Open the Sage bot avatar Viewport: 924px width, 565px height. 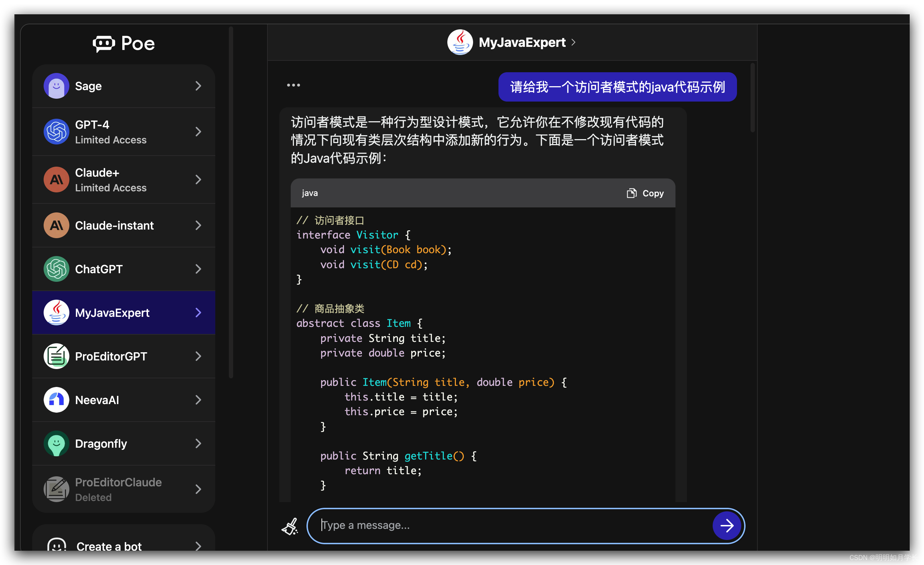(56, 86)
